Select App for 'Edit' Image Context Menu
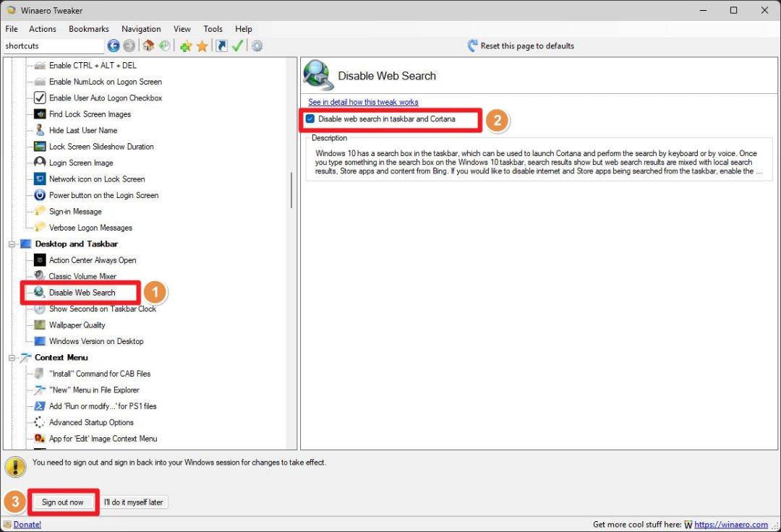Image resolution: width=781 pixels, height=532 pixels. 103,439
